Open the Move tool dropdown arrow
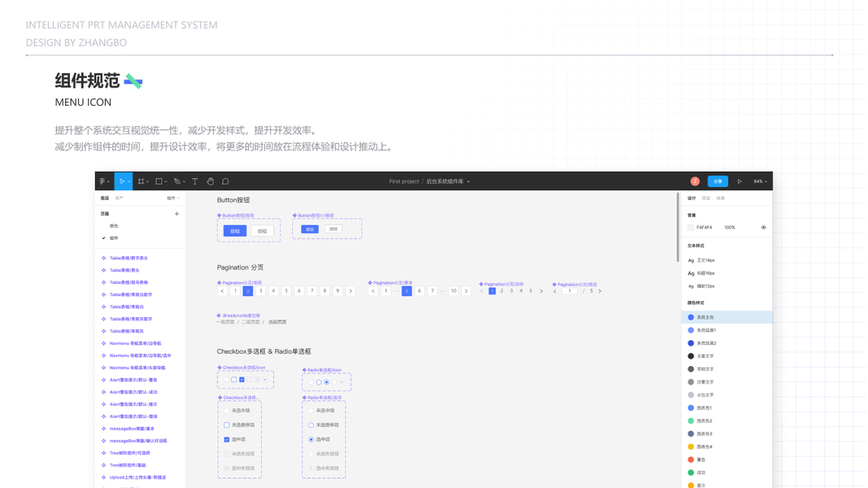Viewport: 868px width, 488px height. tap(129, 181)
